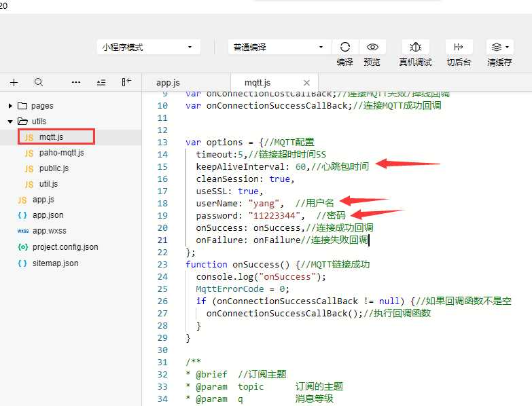Switch to the app.js tab
Viewport: 532px width, 406px height.
coord(168,83)
